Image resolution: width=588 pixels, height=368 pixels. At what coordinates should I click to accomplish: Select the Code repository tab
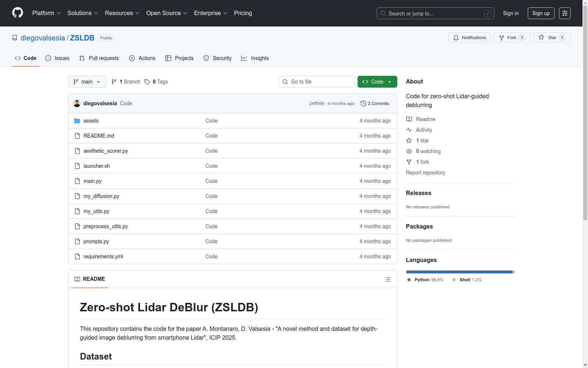pyautogui.click(x=26, y=58)
